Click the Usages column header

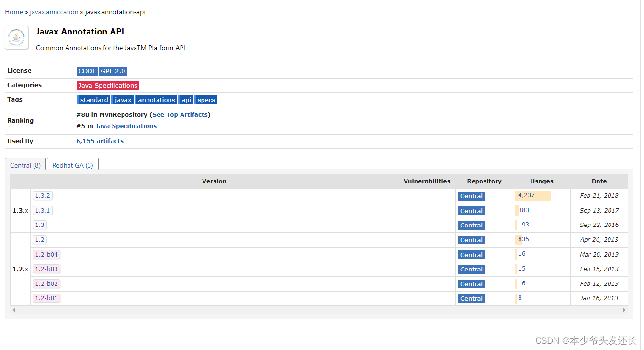pos(542,181)
